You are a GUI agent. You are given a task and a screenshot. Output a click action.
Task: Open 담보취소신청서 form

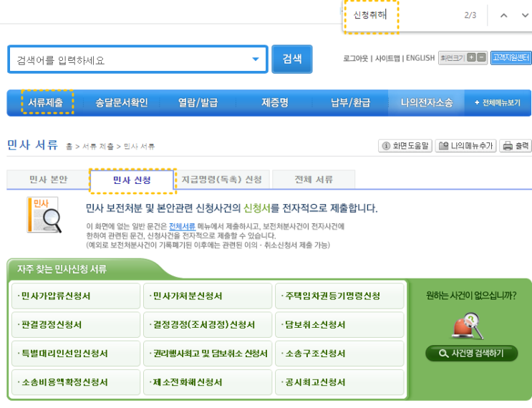click(x=339, y=325)
